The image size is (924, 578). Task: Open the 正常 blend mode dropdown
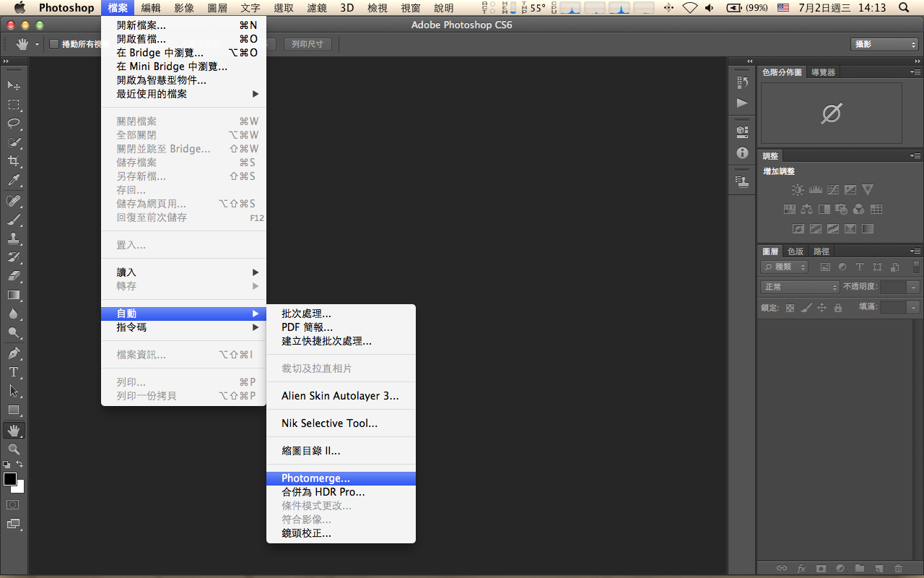coord(800,287)
